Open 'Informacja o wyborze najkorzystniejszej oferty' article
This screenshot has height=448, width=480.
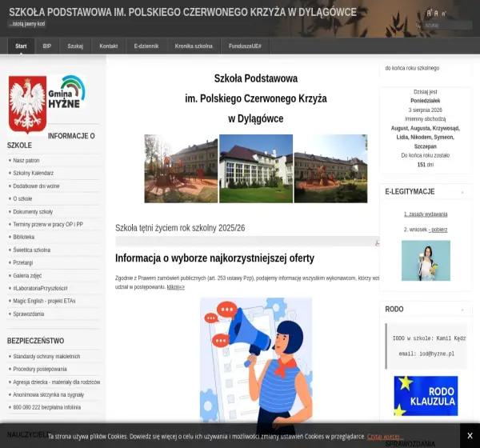[214, 258]
